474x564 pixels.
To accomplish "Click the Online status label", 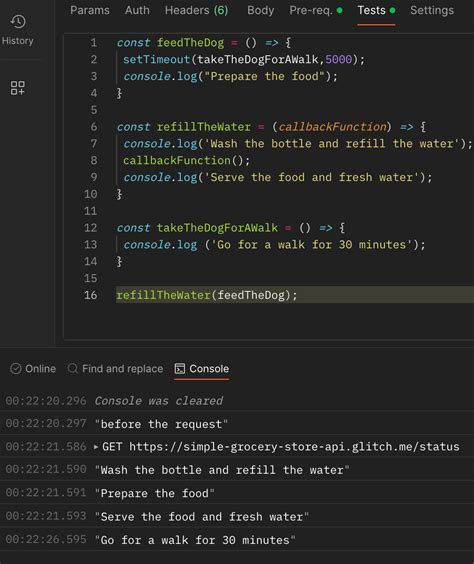I will tap(40, 369).
